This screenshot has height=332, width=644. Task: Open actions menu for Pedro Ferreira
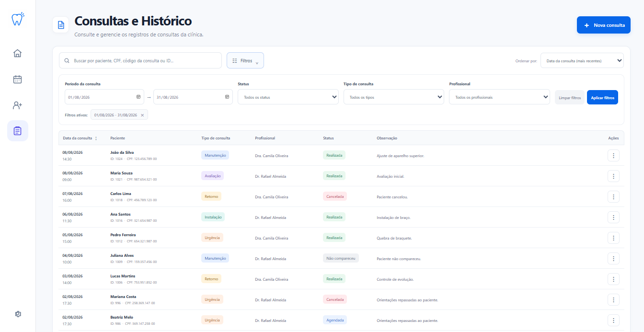coord(613,238)
